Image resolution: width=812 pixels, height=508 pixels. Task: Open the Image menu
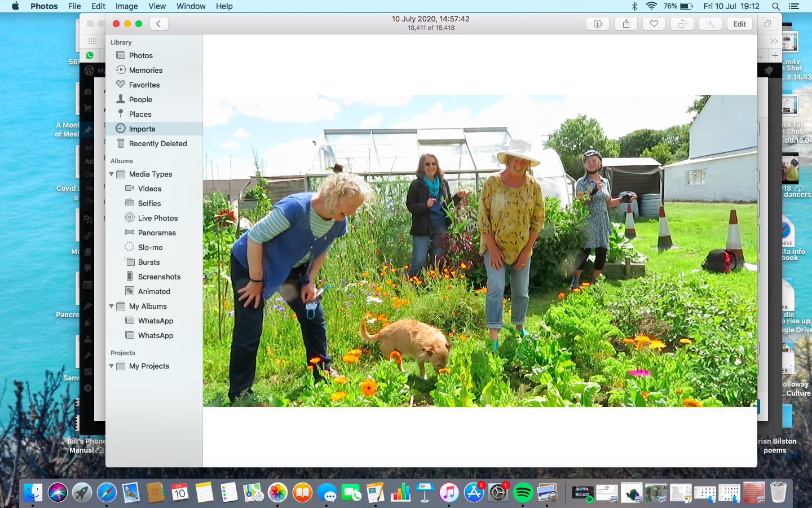(x=126, y=6)
